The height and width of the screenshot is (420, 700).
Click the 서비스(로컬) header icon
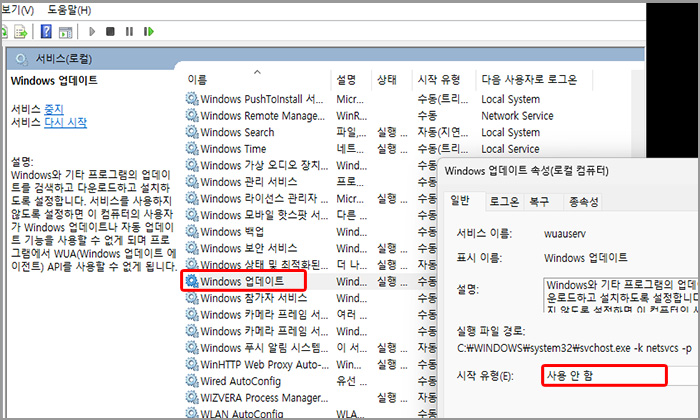coord(21,59)
